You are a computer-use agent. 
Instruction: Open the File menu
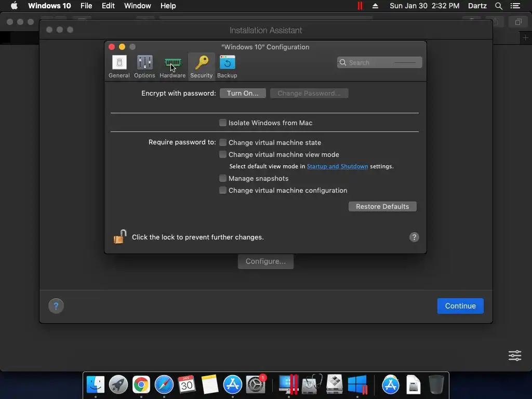[86, 6]
